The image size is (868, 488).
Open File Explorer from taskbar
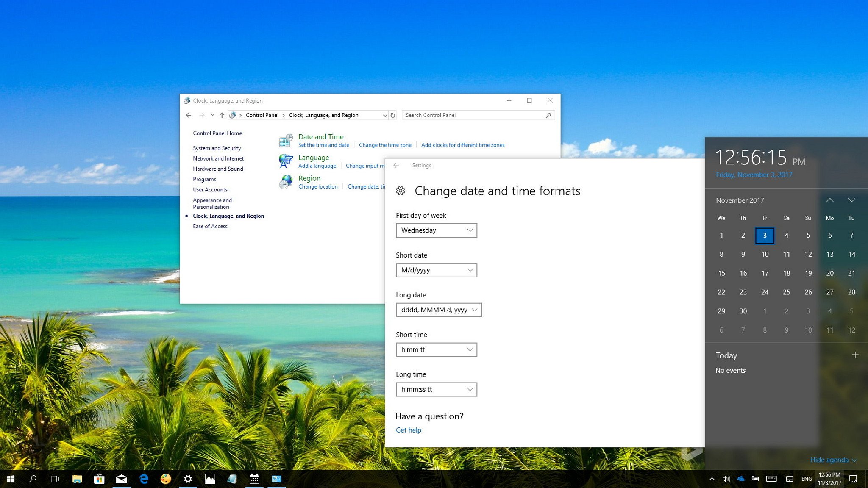tap(76, 478)
